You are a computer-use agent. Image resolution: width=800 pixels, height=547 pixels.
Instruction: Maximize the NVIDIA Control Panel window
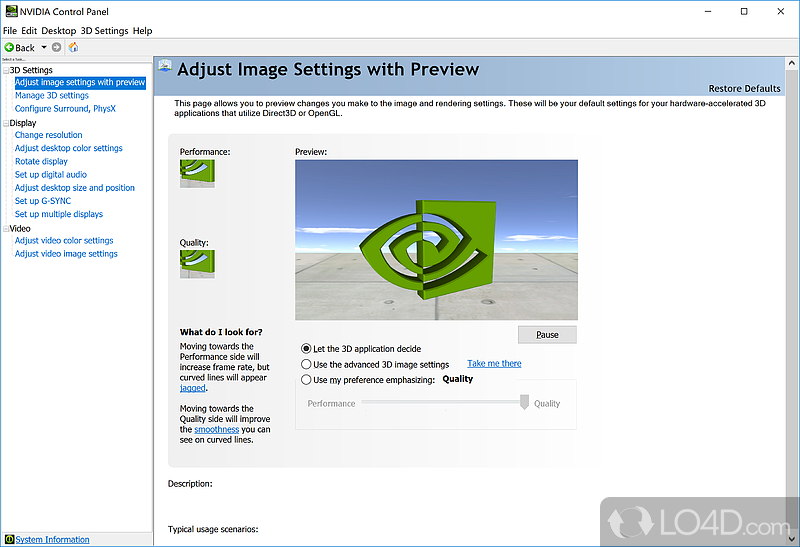(744, 11)
